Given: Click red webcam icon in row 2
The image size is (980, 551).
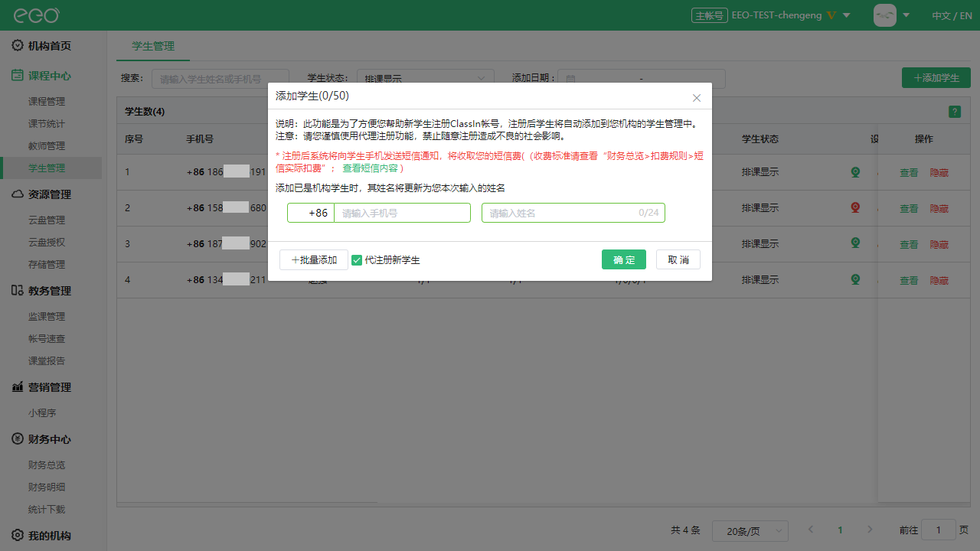Looking at the screenshot, I should coord(856,207).
